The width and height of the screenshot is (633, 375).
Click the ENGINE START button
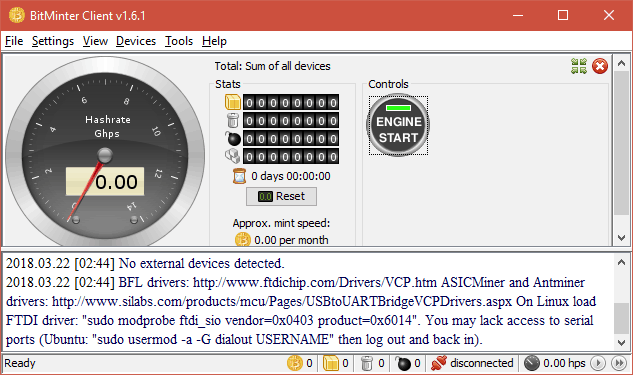click(398, 125)
